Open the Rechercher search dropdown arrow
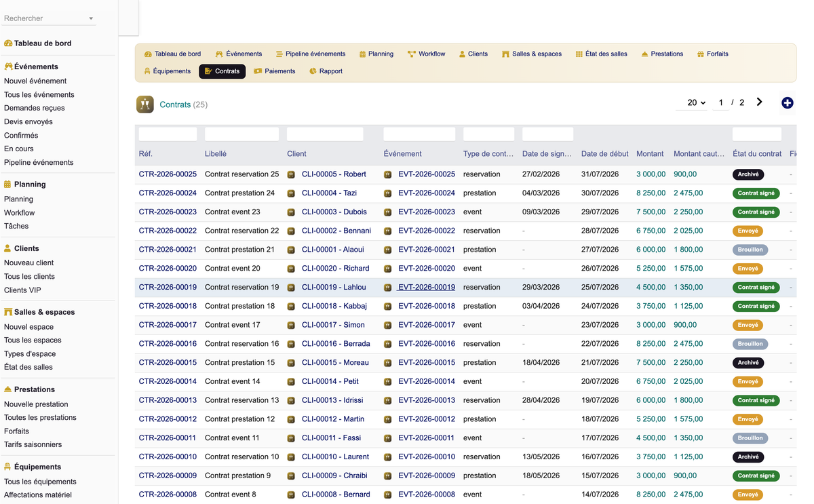This screenshot has height=504, width=814. [91, 19]
